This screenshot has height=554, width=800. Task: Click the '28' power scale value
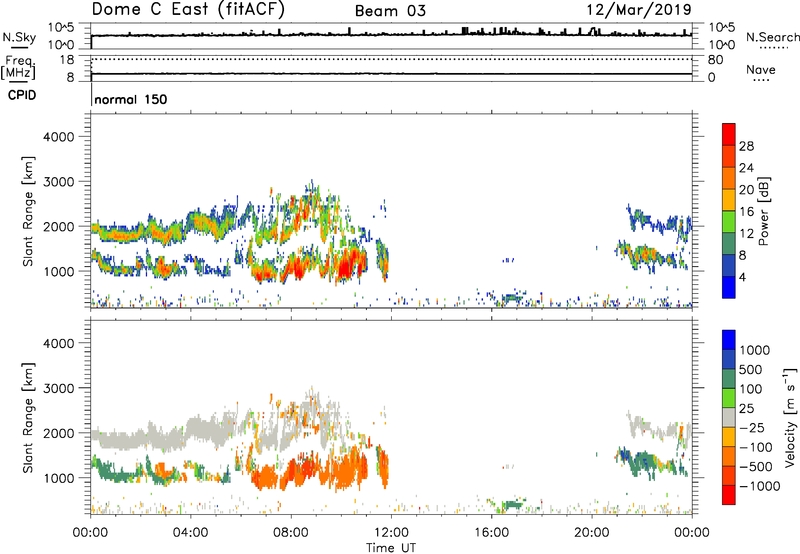746,146
